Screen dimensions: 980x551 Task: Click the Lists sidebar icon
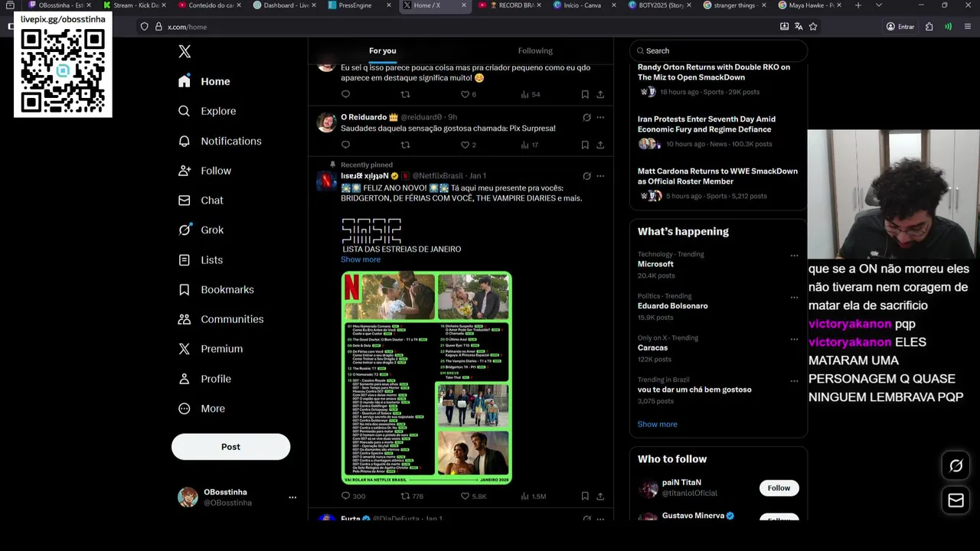click(185, 260)
